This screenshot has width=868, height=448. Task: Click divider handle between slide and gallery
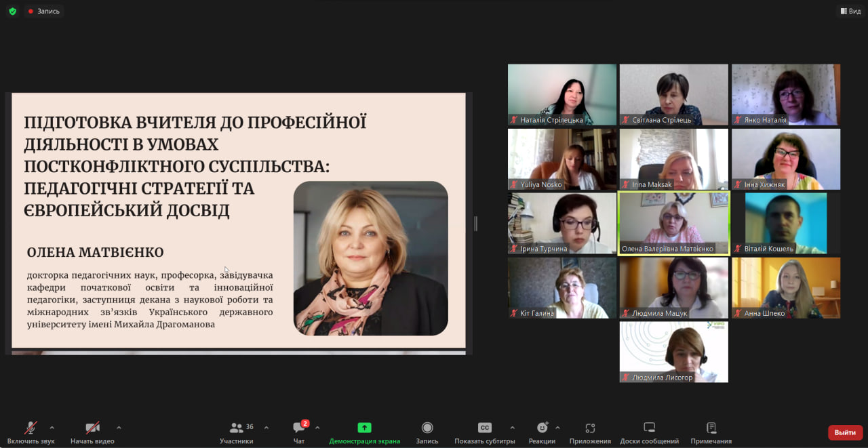475,223
